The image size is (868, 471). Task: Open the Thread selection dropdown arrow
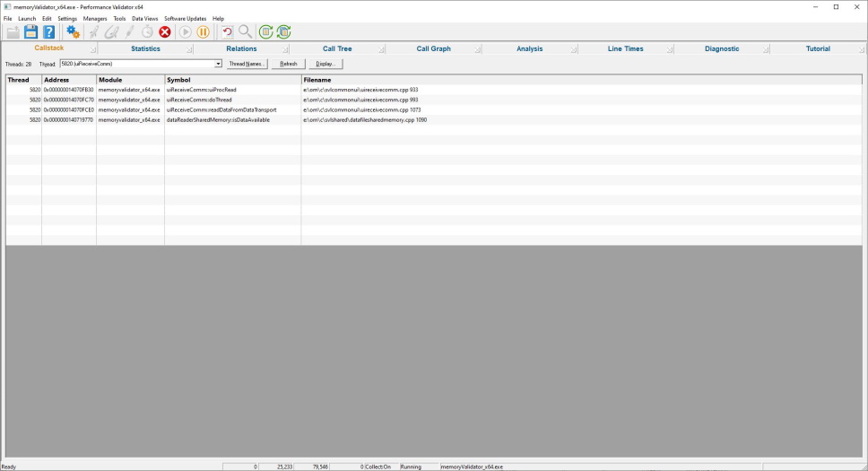coord(218,64)
